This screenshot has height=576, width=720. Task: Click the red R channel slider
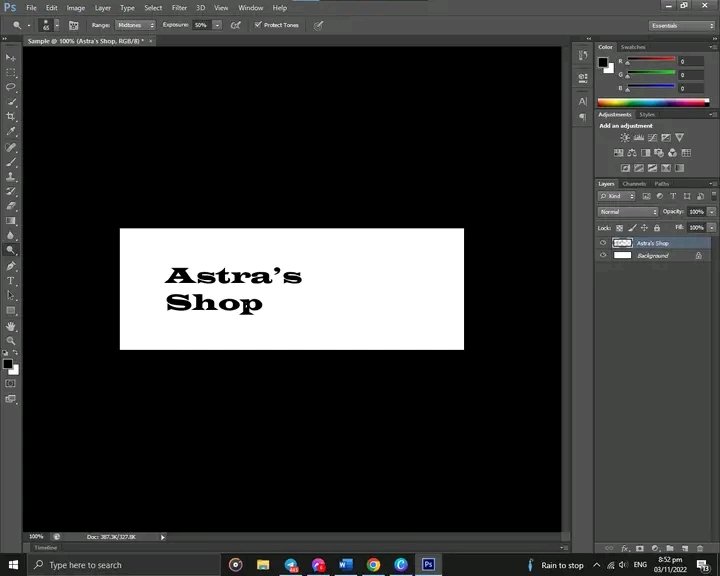(x=651, y=61)
